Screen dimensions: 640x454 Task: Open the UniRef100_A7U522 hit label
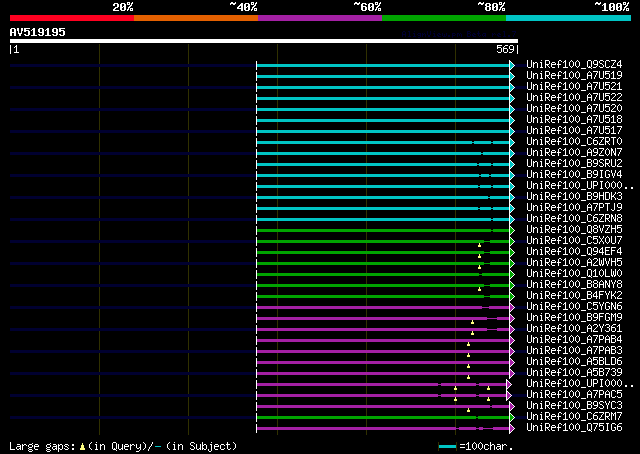tap(574, 98)
